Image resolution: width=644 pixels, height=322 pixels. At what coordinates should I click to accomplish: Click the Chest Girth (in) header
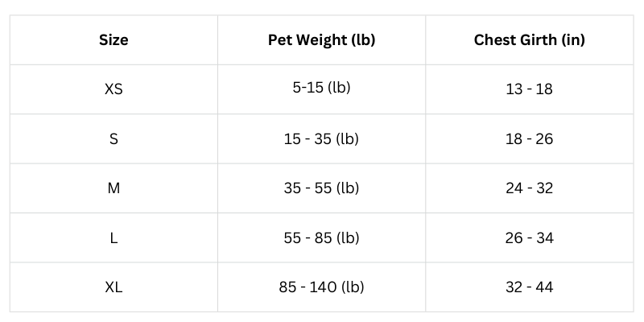(530, 39)
